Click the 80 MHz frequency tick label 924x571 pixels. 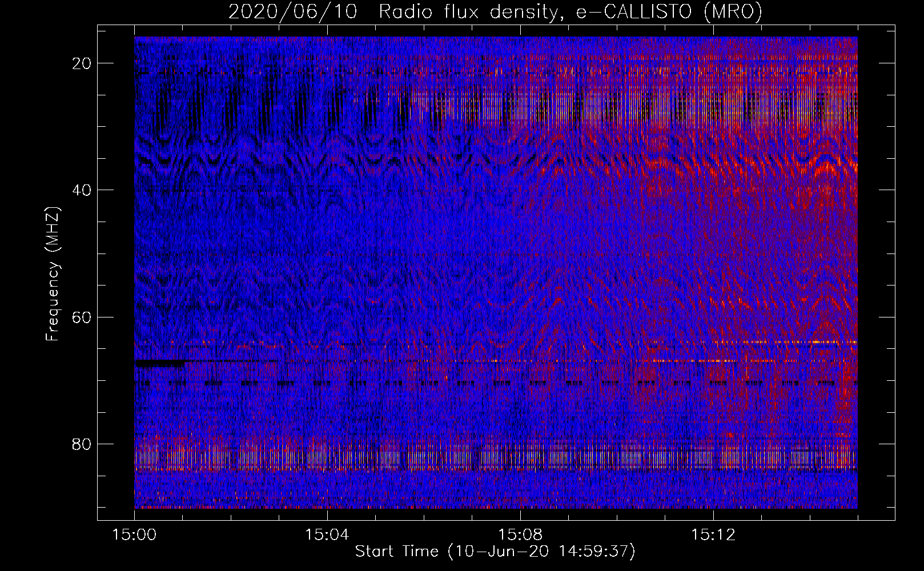click(x=82, y=444)
